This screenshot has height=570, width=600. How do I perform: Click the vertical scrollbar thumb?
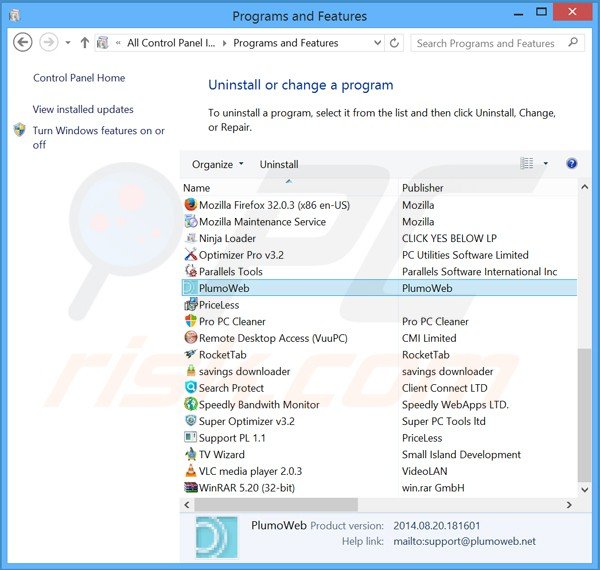point(584,415)
